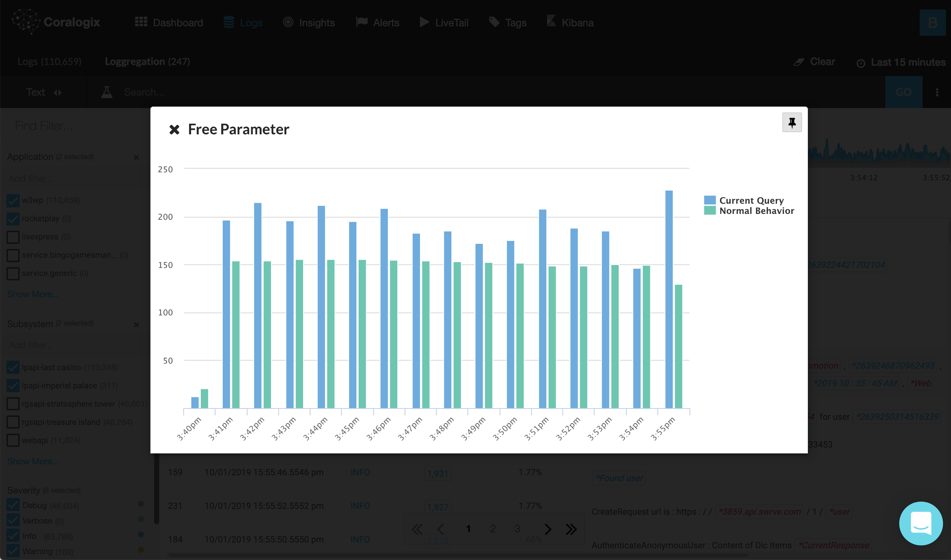Image resolution: width=951 pixels, height=560 pixels.
Task: Enable the iisexpress application checkbox
Action: click(x=13, y=237)
